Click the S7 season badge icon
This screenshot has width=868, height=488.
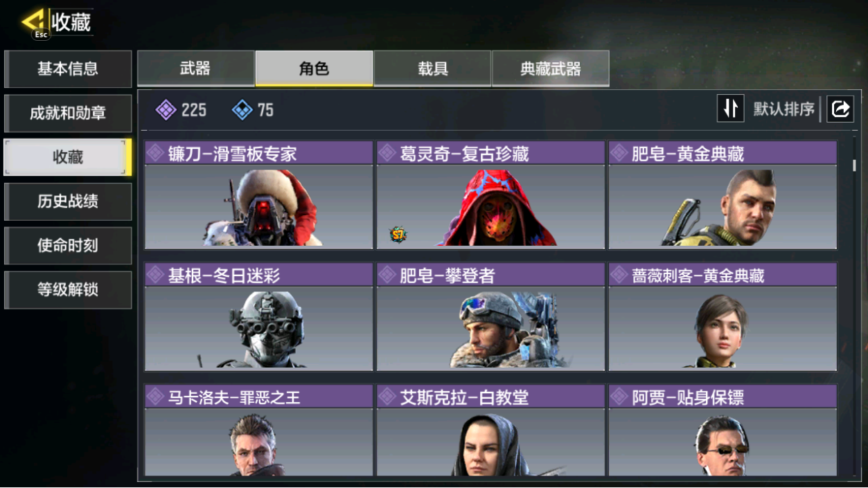pyautogui.click(x=398, y=235)
